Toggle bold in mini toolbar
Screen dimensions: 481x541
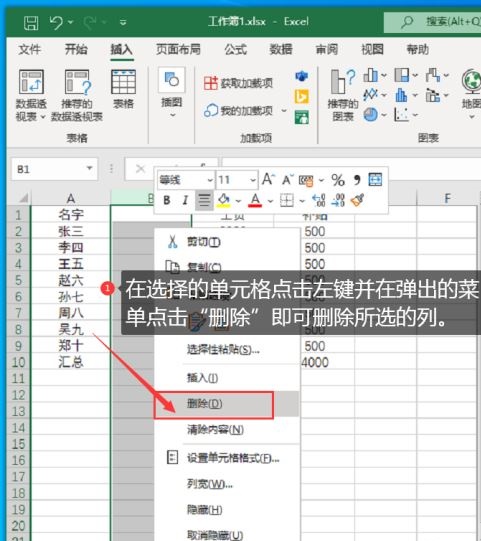click(x=167, y=200)
